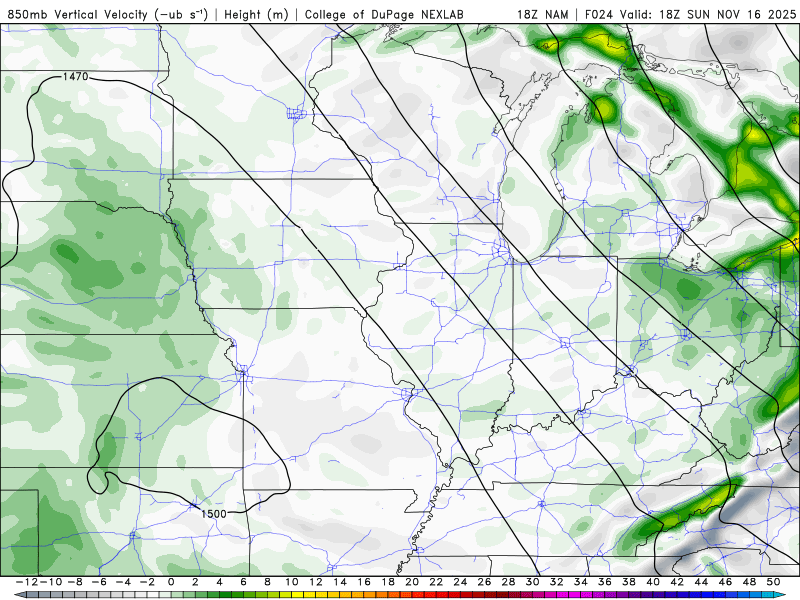Click the 48 value on the color scale
Image resolution: width=800 pixels, height=600 pixels.
[x=749, y=582]
